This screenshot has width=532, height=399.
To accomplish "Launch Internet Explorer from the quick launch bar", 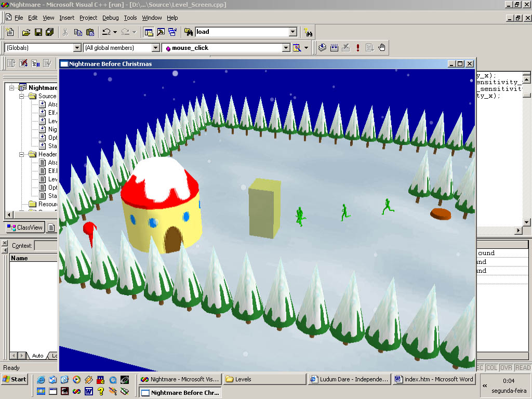I will pyautogui.click(x=41, y=380).
